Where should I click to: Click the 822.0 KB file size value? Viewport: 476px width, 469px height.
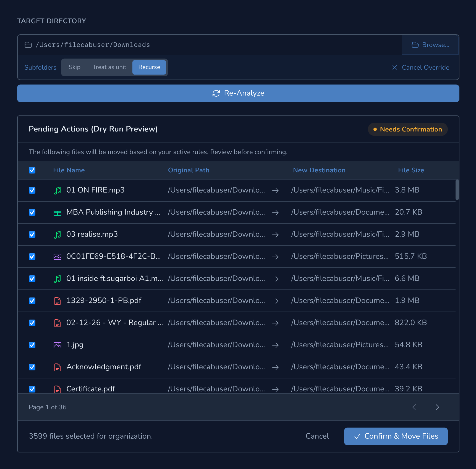[411, 323]
